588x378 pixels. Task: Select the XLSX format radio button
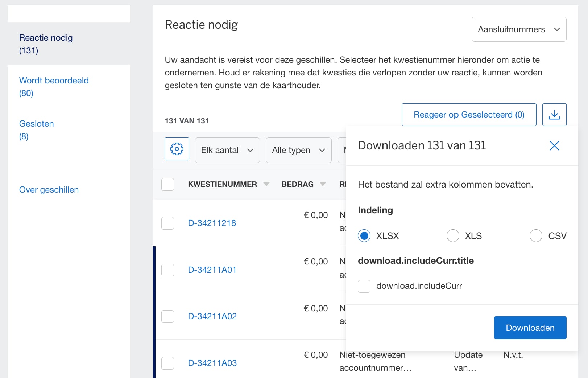tap(364, 235)
